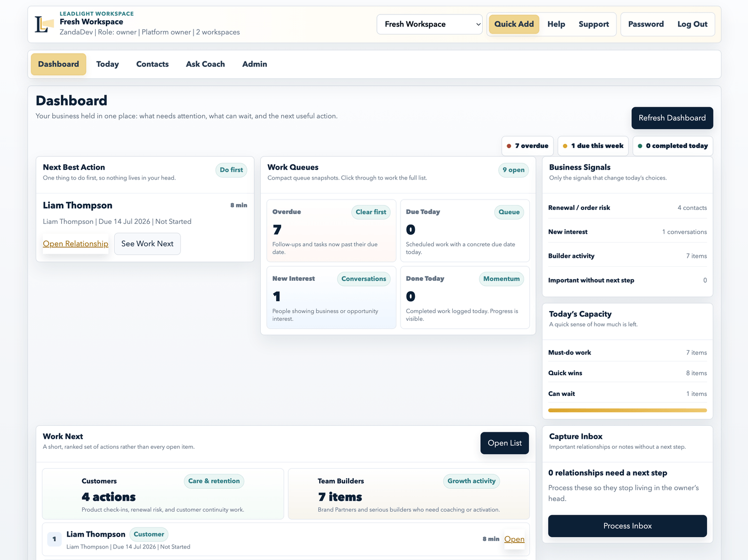Click the Open List button
This screenshot has width=748, height=560.
505,443
